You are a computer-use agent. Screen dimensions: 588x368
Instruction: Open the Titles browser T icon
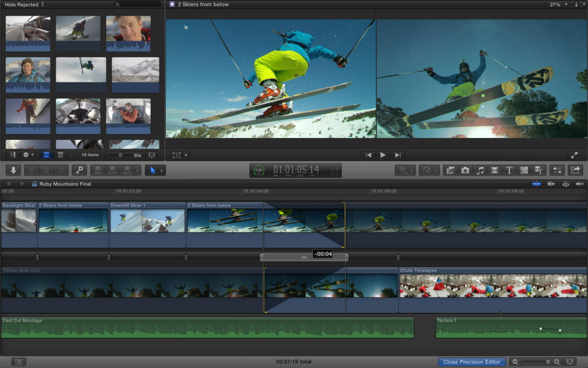[509, 170]
